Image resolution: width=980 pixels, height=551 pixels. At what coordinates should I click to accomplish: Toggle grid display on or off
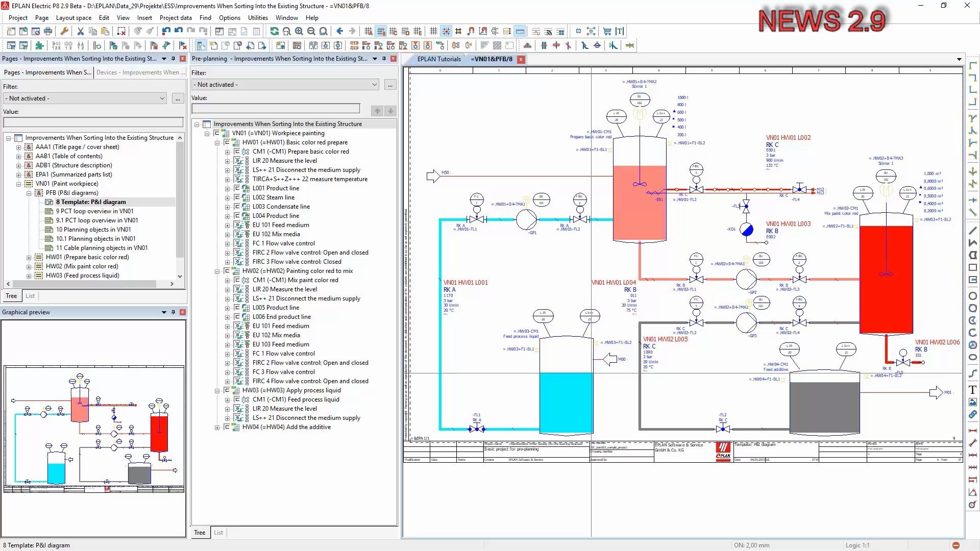click(434, 32)
